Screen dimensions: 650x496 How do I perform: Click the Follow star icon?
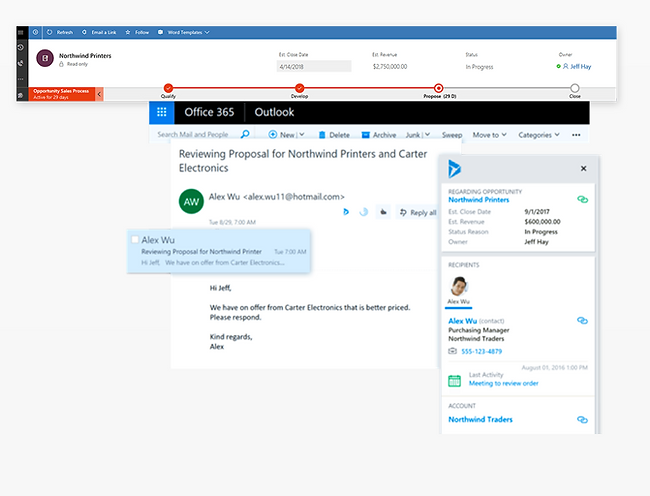(128, 32)
